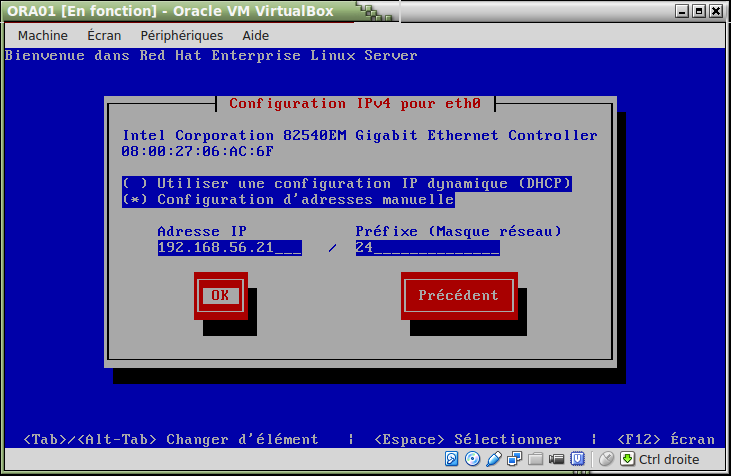Click the mouse integration status icon

(606, 459)
